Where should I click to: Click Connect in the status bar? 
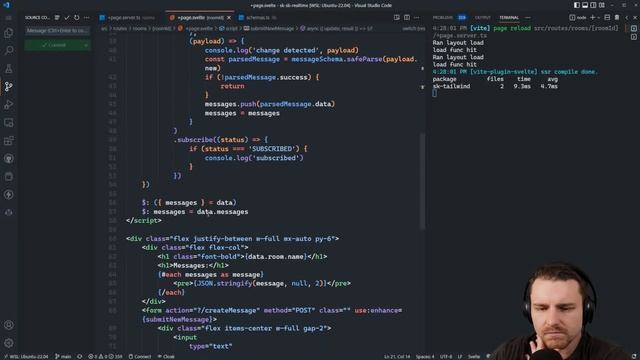click(x=140, y=356)
